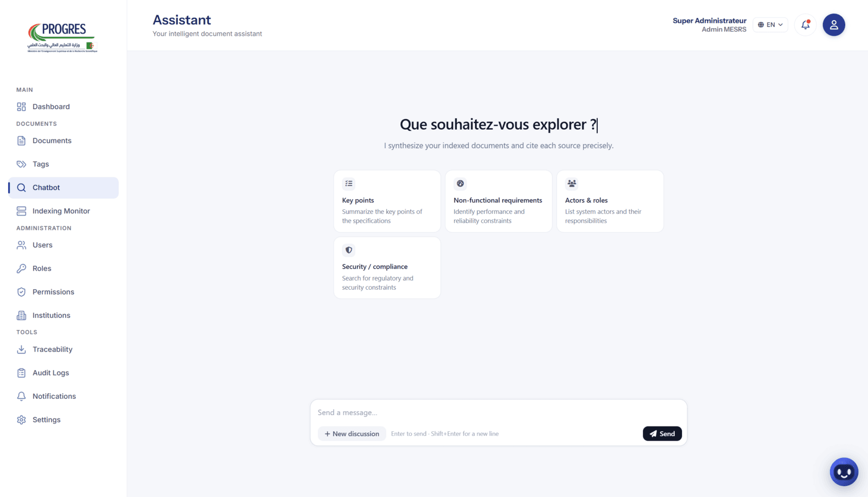Open the floating chatbot robot bubble

[x=844, y=472]
